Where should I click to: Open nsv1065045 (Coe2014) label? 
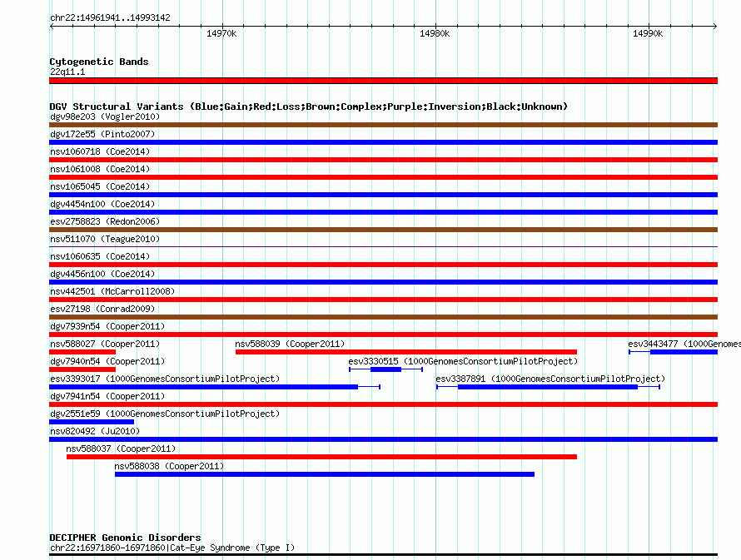pos(100,186)
